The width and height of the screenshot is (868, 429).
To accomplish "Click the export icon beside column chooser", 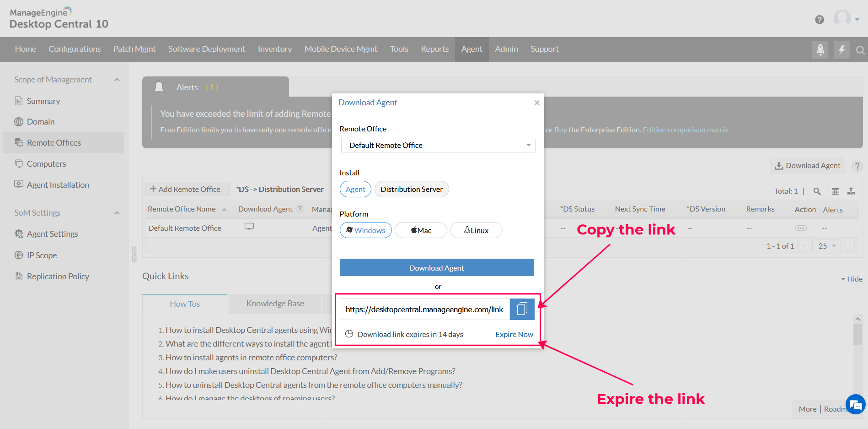I will [851, 191].
